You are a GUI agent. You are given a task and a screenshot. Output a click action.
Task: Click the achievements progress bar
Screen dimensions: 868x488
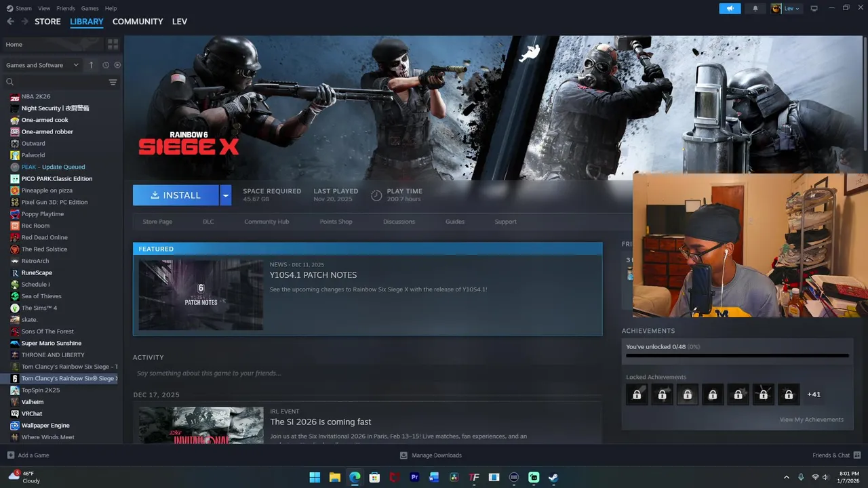coord(737,355)
